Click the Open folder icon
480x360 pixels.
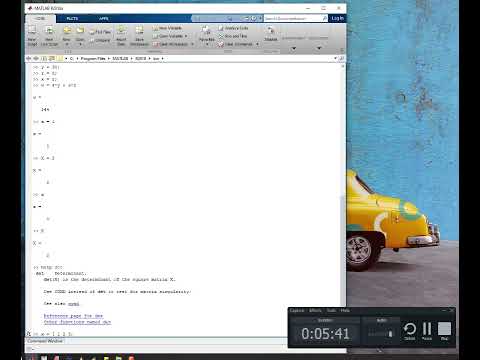(80, 31)
